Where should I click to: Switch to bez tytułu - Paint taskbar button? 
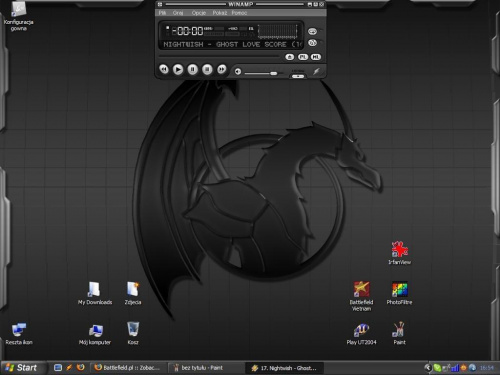click(205, 368)
